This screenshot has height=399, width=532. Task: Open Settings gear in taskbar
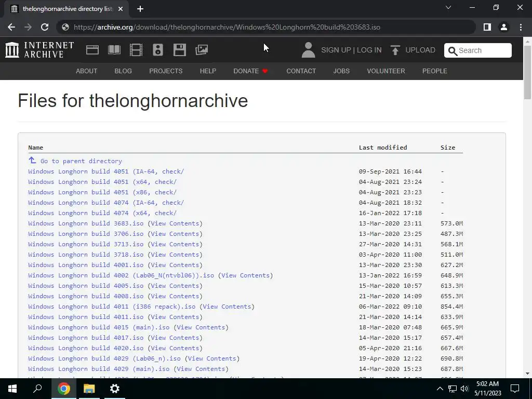[115, 389]
